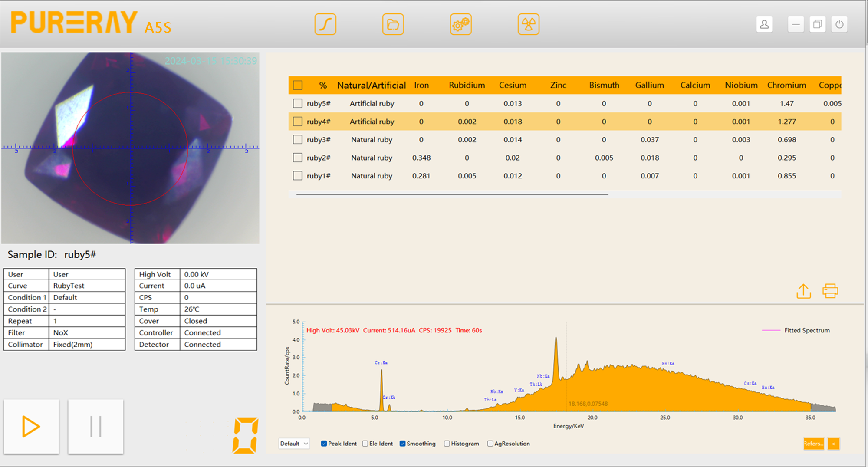The width and height of the screenshot is (868, 467).
Task: Click the export upload icon
Action: [803, 291]
